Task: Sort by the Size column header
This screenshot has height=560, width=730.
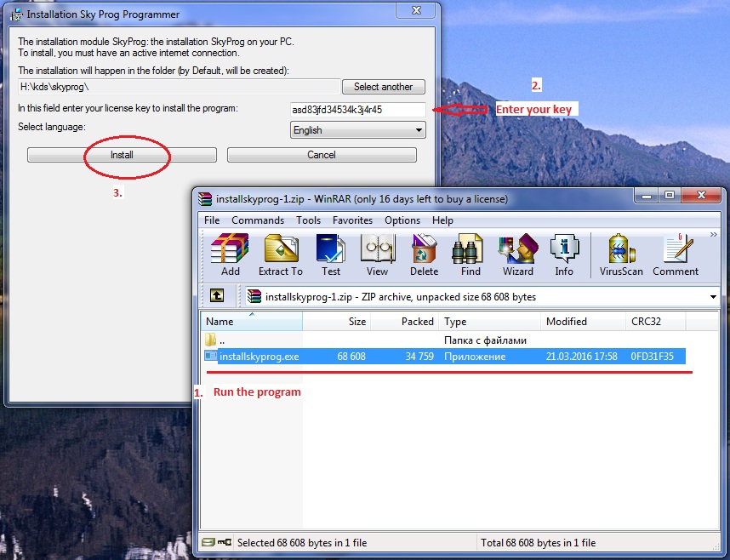Action: tap(337, 322)
